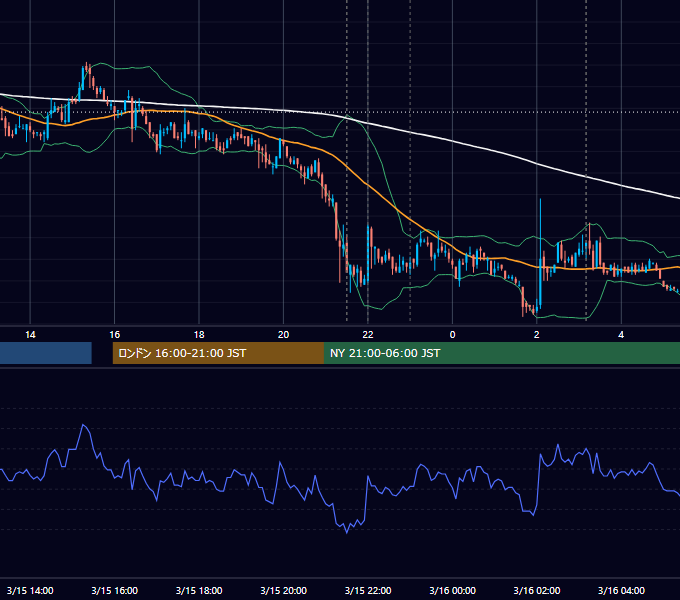680x600 pixels.
Task: Click the ロンドン 16:00-21:00 JST session bar
Action: click(x=218, y=353)
